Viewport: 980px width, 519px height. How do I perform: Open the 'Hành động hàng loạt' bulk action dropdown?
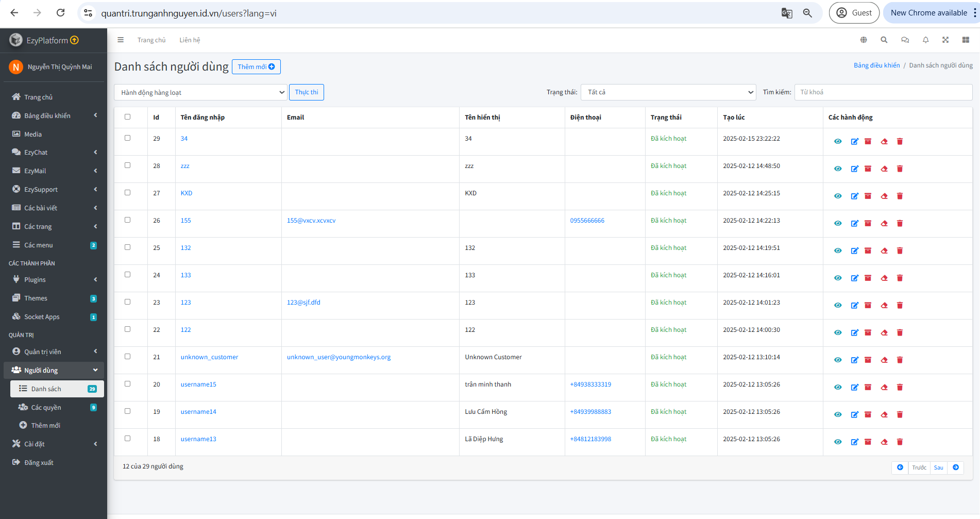pyautogui.click(x=200, y=92)
